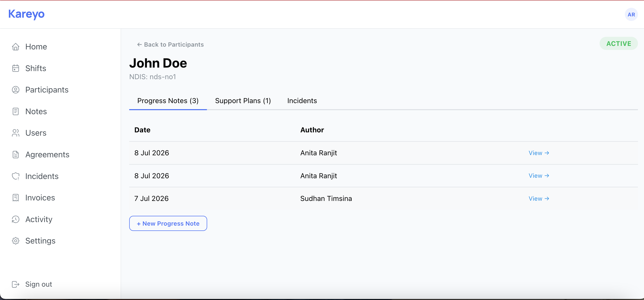This screenshot has height=300, width=644.
Task: Go to Invoices
Action: (x=40, y=198)
